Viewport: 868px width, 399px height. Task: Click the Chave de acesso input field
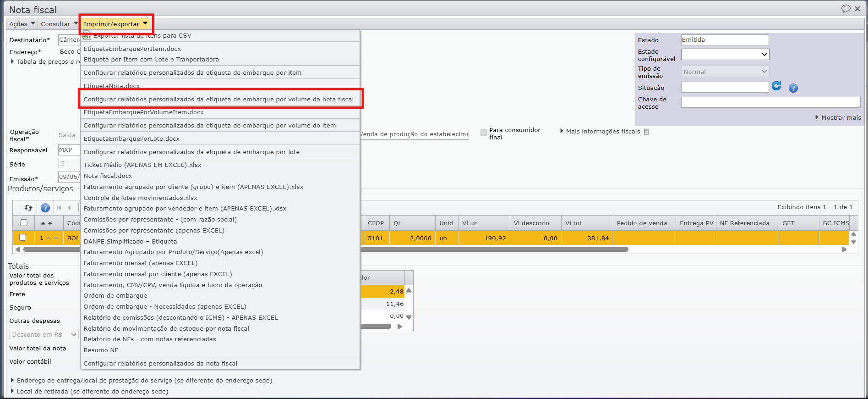[x=770, y=102]
